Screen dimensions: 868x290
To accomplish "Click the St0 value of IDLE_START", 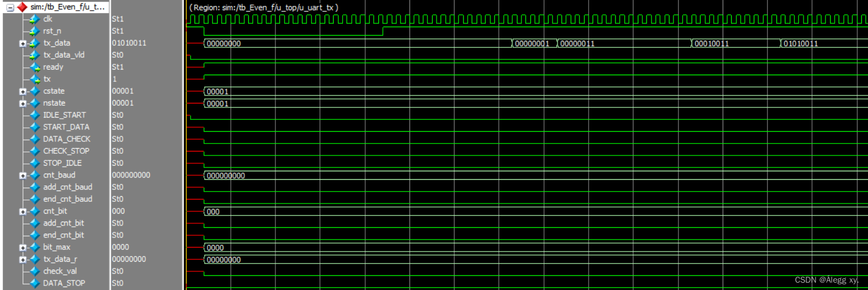I will coord(118,115).
